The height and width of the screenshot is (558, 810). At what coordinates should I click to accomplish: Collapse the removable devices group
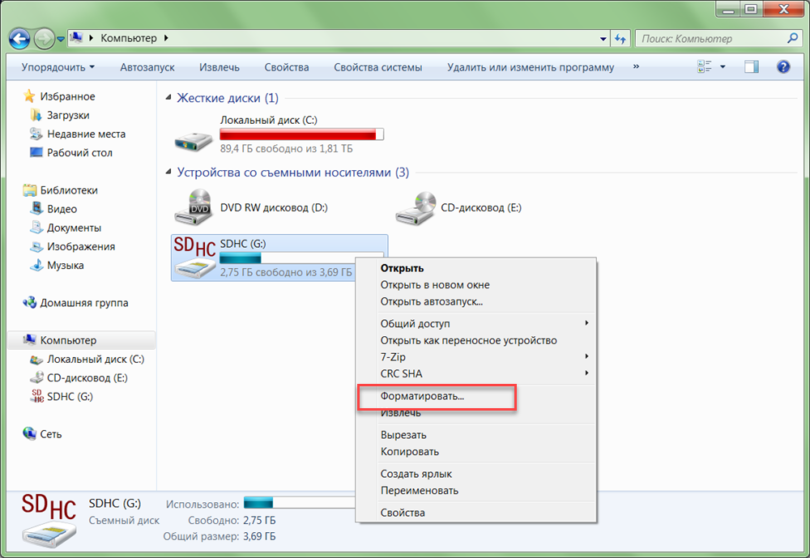pos(168,173)
